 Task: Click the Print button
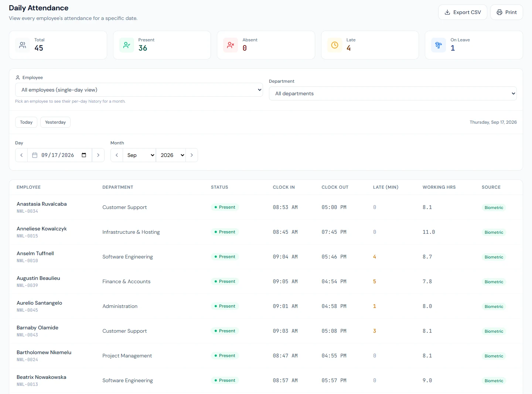click(x=507, y=12)
